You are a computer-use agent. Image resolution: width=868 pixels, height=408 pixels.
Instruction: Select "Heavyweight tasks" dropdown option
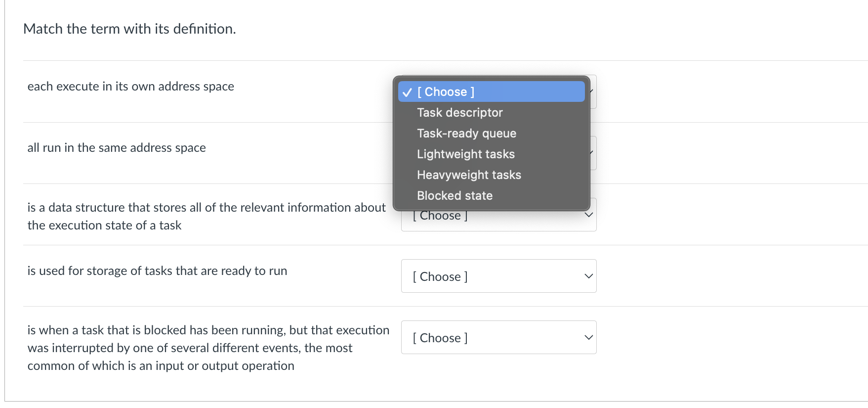469,175
